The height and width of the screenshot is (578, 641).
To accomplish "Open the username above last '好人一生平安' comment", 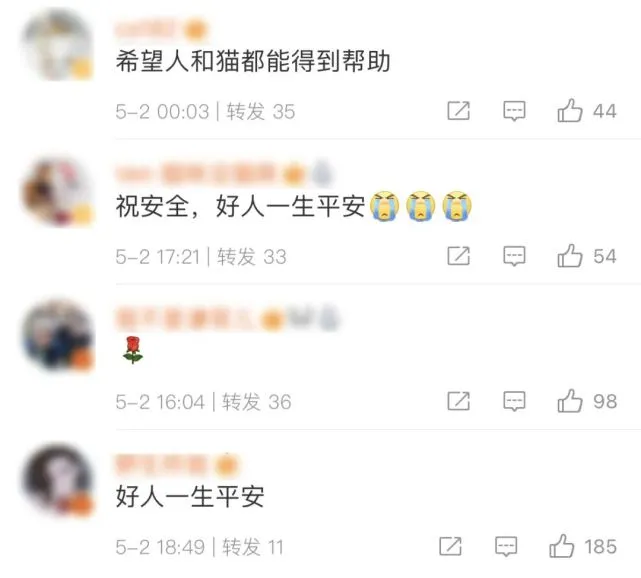I will tap(161, 464).
